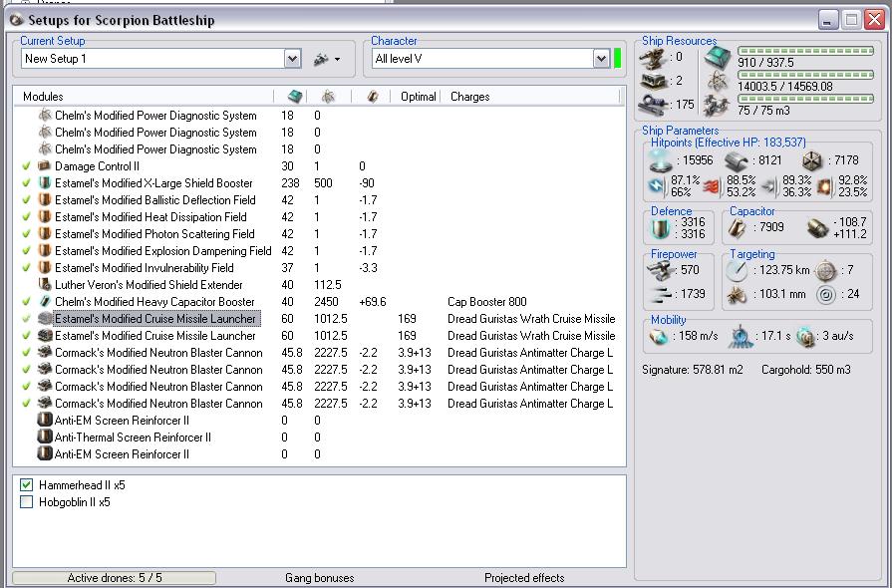Viewport: 892px width, 588px height.
Task: Toggle Estamel's Modified Invulnerability Field checkmark
Action: click(x=26, y=268)
